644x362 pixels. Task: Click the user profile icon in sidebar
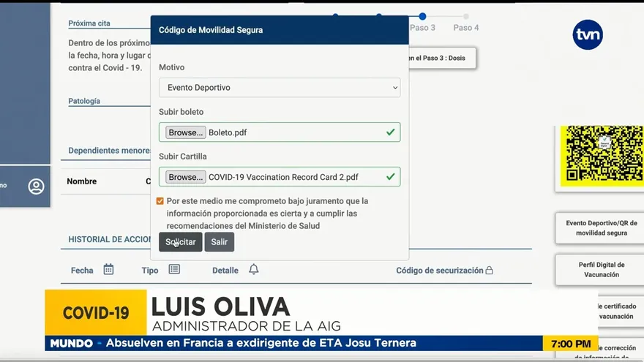[36, 186]
